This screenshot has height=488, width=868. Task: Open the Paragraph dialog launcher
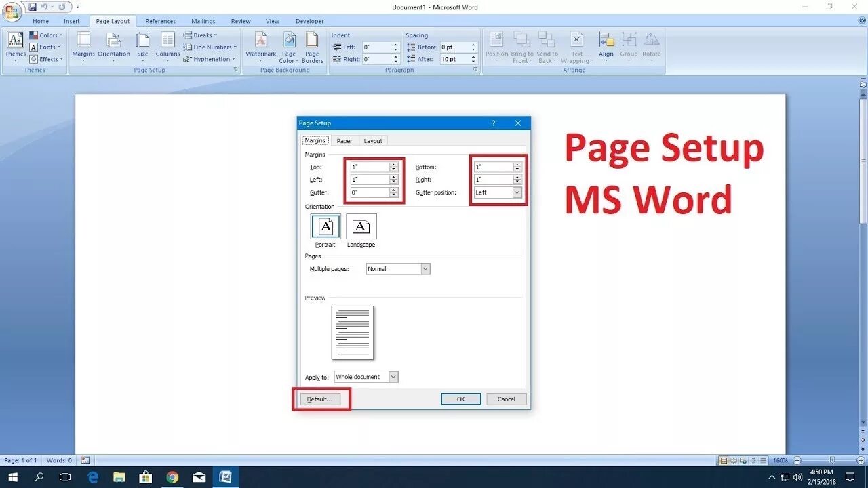click(476, 70)
